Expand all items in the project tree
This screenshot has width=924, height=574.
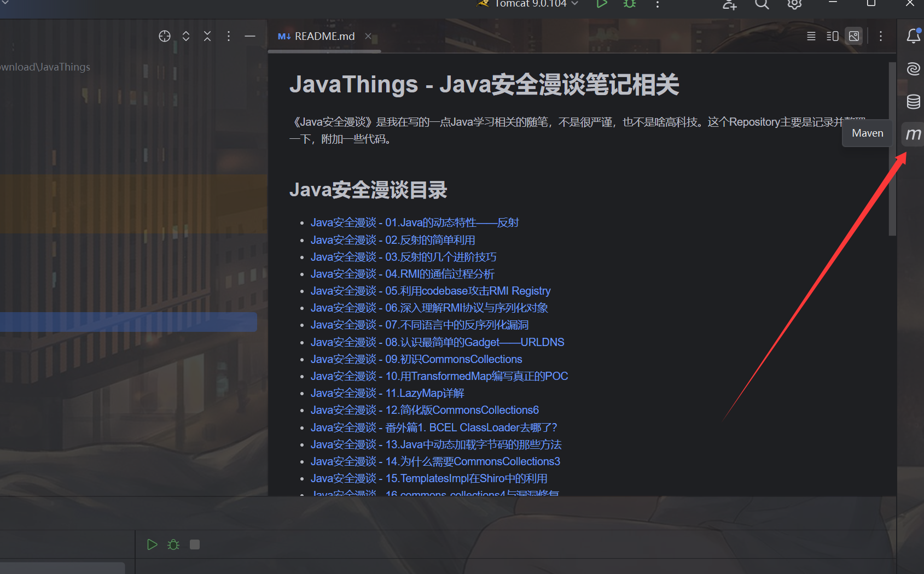coord(186,36)
